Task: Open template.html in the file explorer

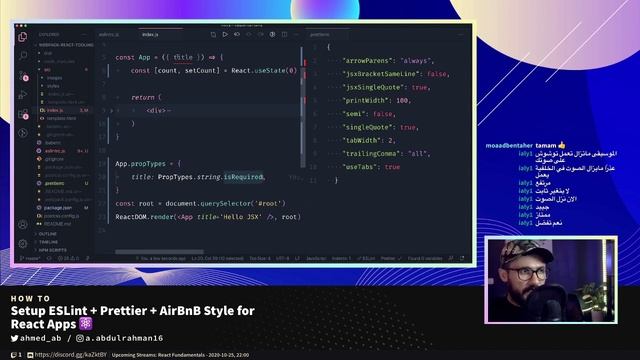Action: tap(61, 118)
